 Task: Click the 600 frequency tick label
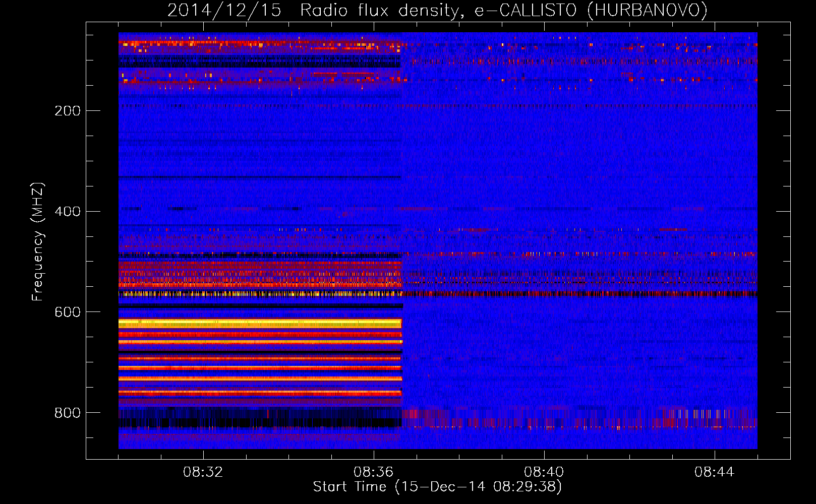68,312
